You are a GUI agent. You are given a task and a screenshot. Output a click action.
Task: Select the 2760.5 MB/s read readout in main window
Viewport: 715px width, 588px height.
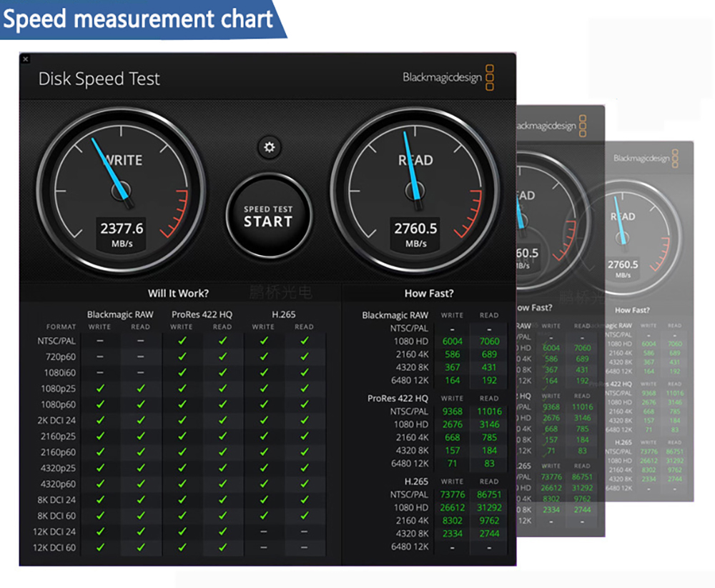415,229
